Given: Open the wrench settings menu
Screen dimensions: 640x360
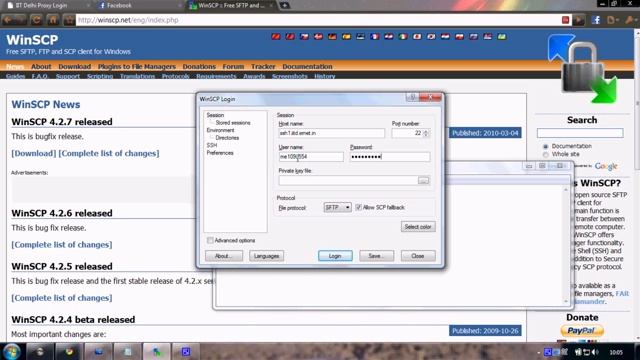Looking at the screenshot, I should click(x=630, y=20).
